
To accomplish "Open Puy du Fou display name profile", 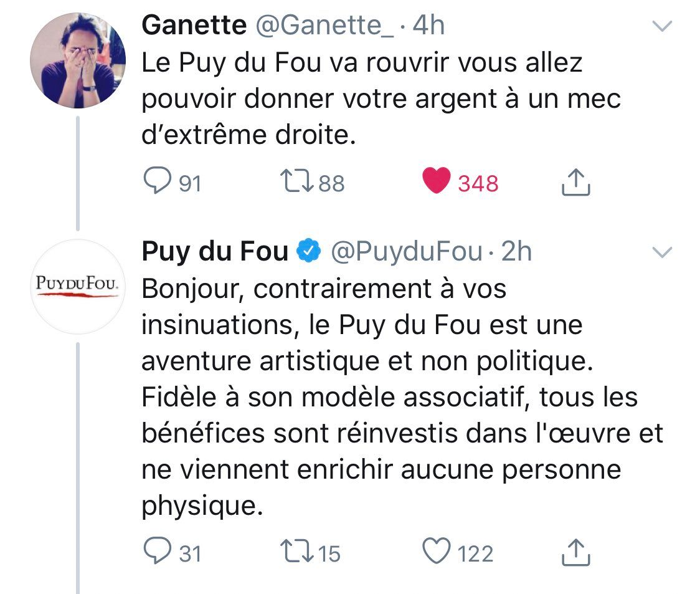I will point(215,251).
